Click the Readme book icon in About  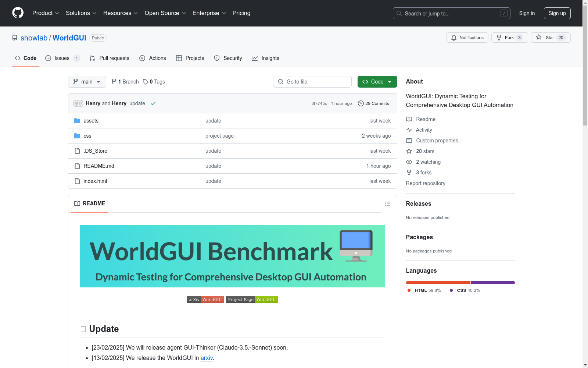point(409,119)
